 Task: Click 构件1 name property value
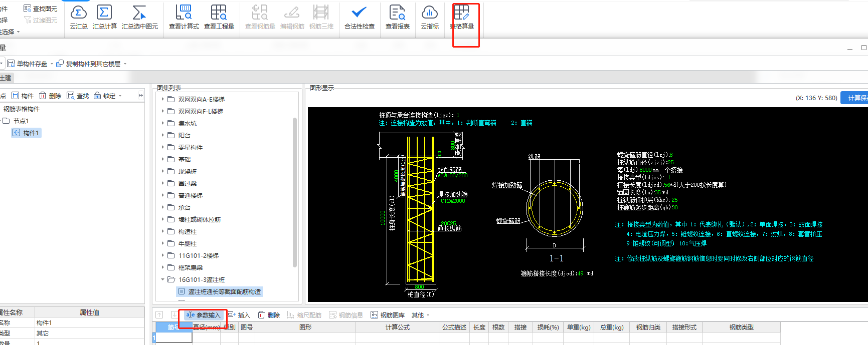pos(89,323)
